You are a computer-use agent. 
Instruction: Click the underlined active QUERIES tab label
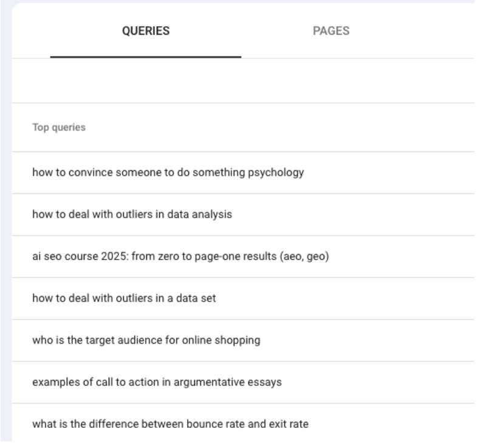146,32
